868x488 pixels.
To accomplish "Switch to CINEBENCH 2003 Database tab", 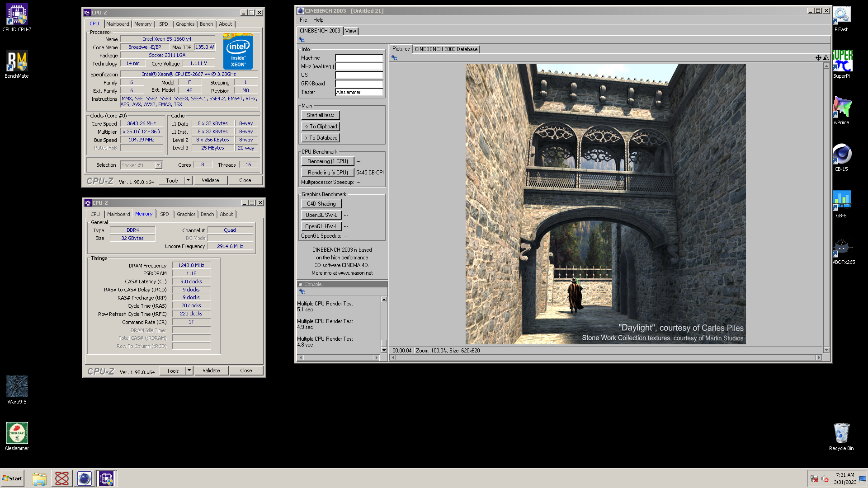I will 446,49.
